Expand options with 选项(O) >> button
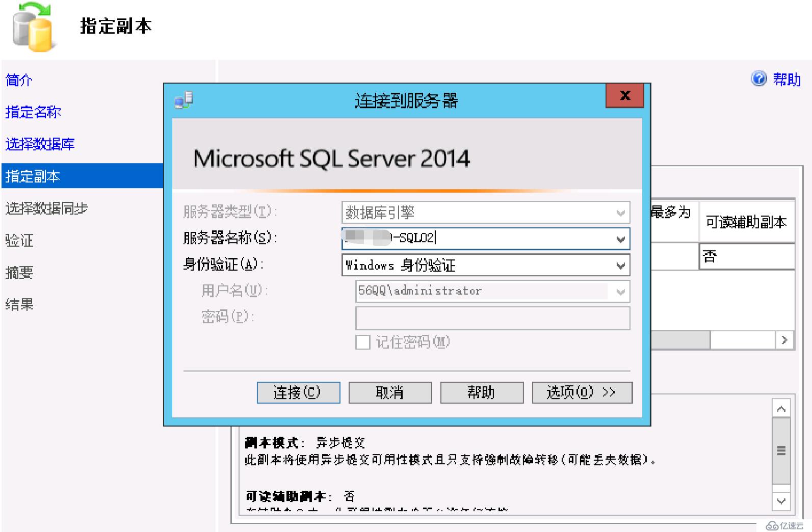The width and height of the screenshot is (812, 532). click(x=582, y=392)
